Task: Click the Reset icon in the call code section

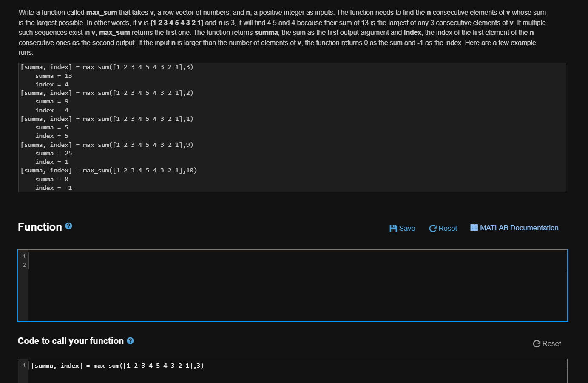Action: (536, 343)
